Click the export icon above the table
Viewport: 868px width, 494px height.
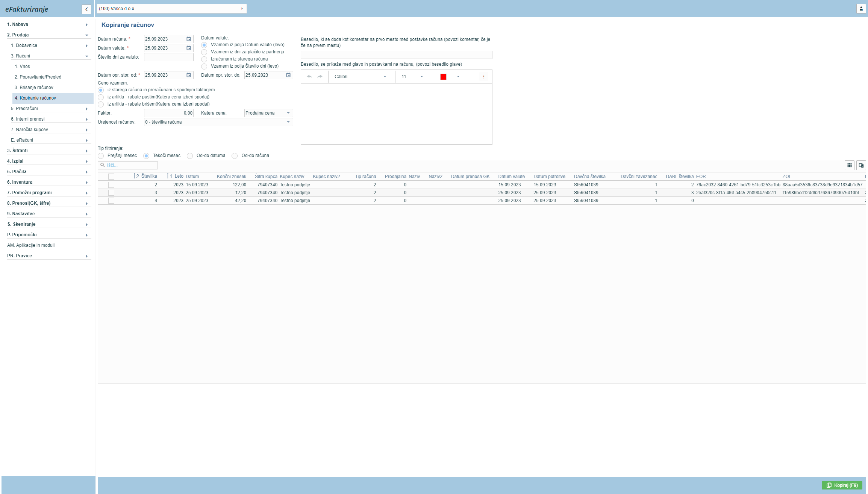[x=861, y=165]
